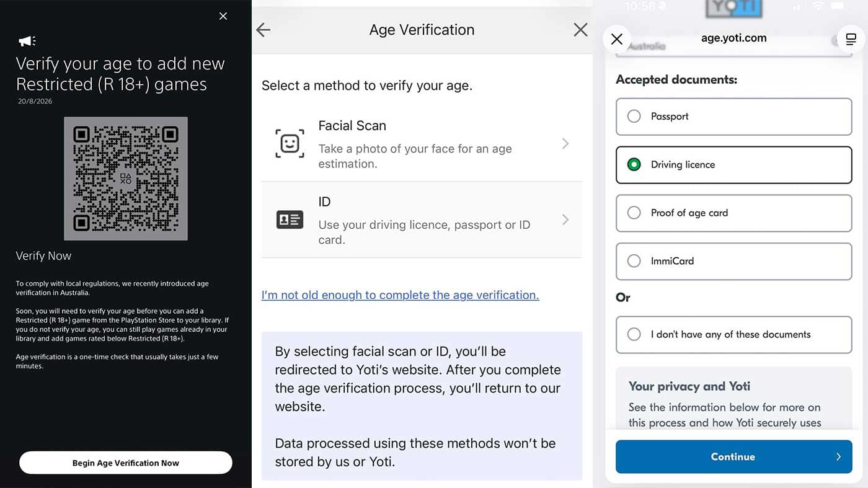Close the age.yoti.com browser sheet
The width and height of the screenshot is (868, 488).
617,39
